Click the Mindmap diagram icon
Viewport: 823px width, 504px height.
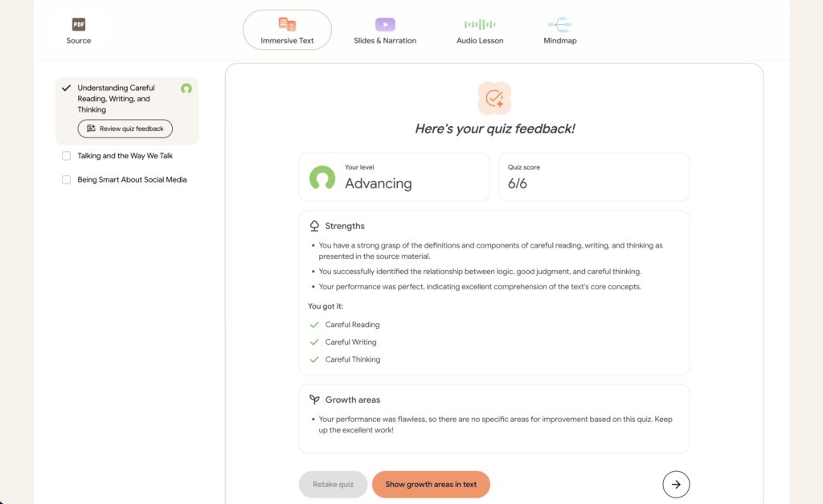pos(559,25)
